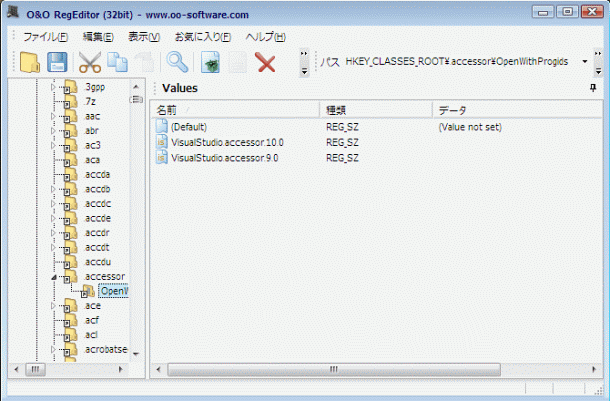
Task: Open the 表示 menu
Action: (x=144, y=37)
